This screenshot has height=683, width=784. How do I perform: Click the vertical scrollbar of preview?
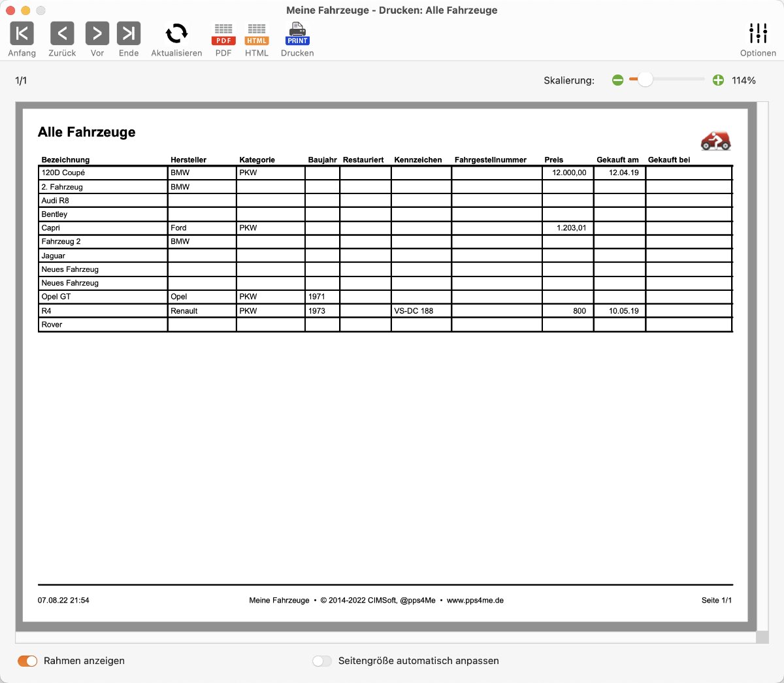coord(762,367)
